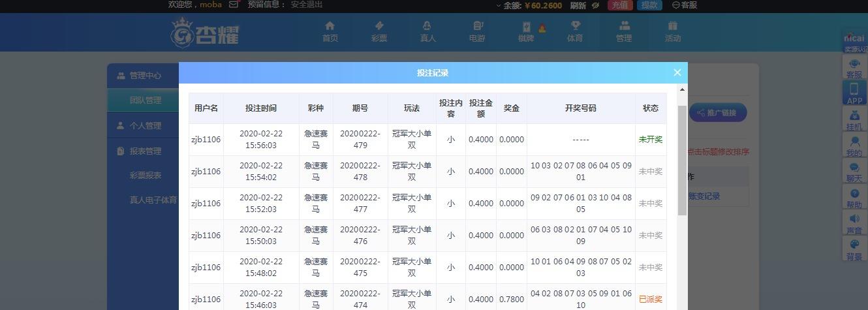Screen dimensions: 868x310
Task: Expand 报表管理 in the left menu
Action: pos(143,151)
